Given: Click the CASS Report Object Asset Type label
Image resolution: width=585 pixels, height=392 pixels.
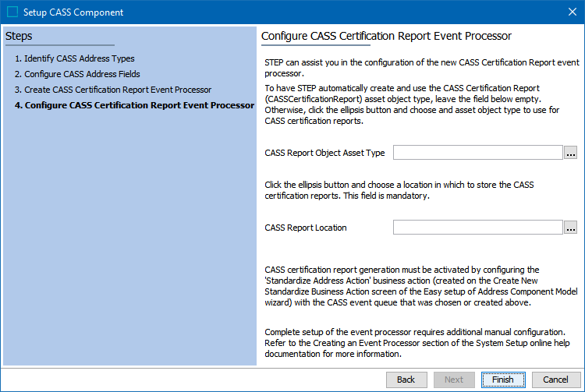Looking at the screenshot, I should coord(324,154).
